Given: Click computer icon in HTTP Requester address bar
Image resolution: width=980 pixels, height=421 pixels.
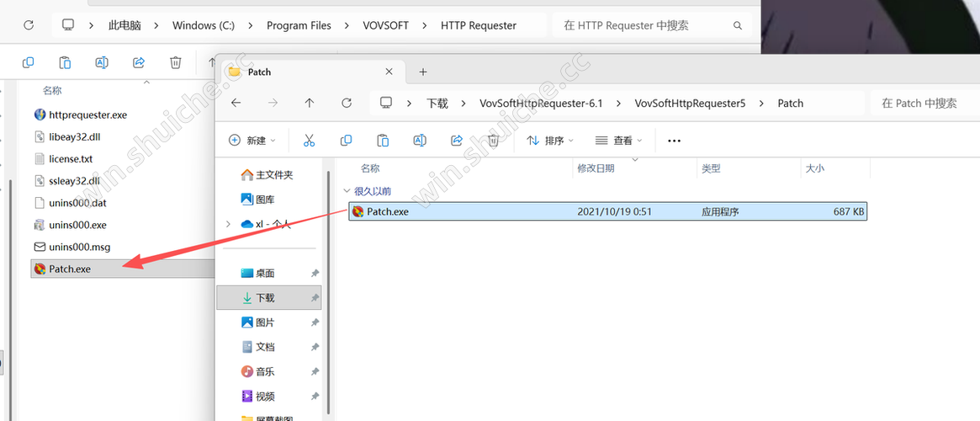Looking at the screenshot, I should 68,25.
